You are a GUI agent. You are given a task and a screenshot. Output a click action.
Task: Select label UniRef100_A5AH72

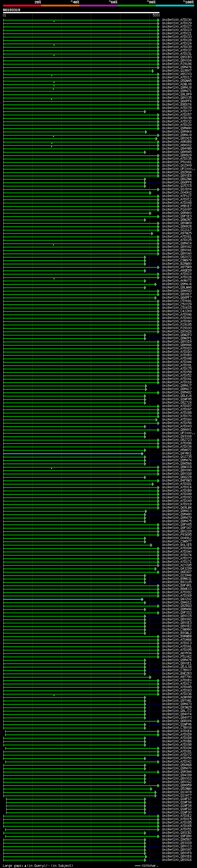[177, 450]
